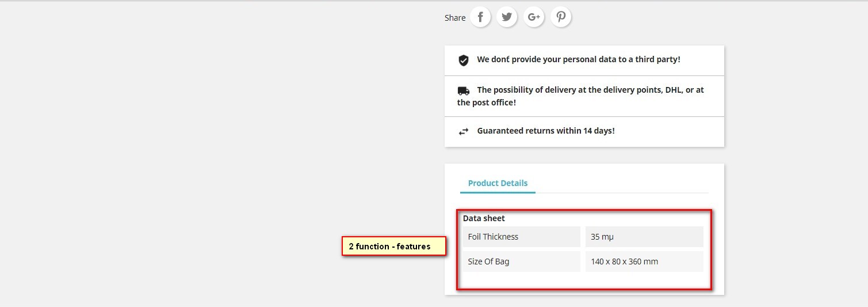Click the personal data privacy notice
868x307 pixels.
coord(579,59)
